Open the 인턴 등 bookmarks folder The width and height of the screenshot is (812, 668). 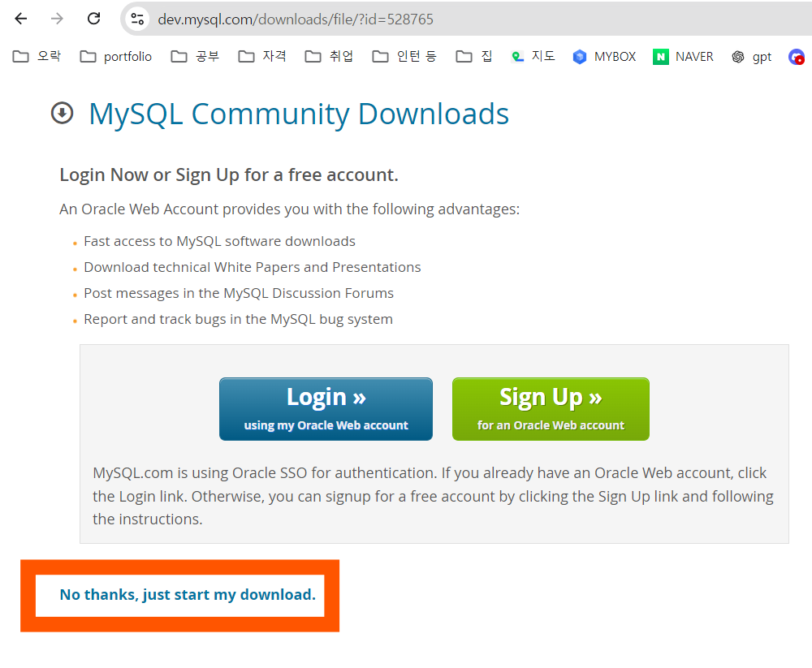click(404, 57)
